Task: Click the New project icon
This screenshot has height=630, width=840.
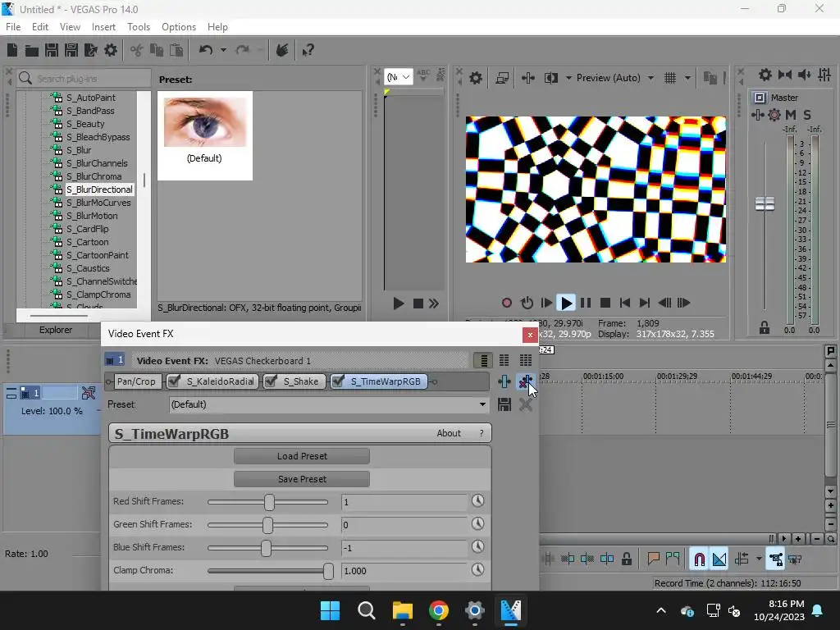Action: [x=12, y=50]
